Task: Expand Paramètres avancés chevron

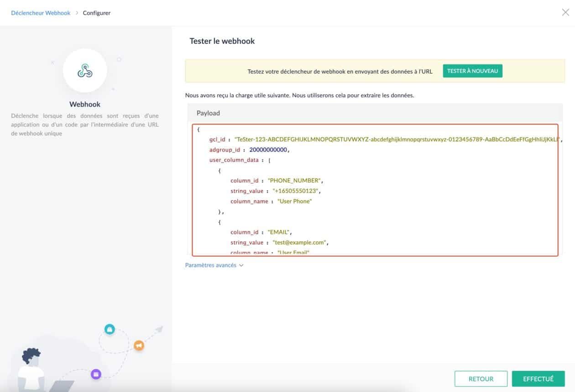Action: pyautogui.click(x=241, y=265)
